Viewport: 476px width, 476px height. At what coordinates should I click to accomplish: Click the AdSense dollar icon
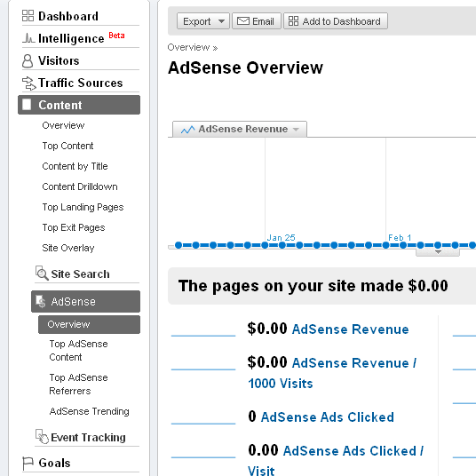[40, 301]
